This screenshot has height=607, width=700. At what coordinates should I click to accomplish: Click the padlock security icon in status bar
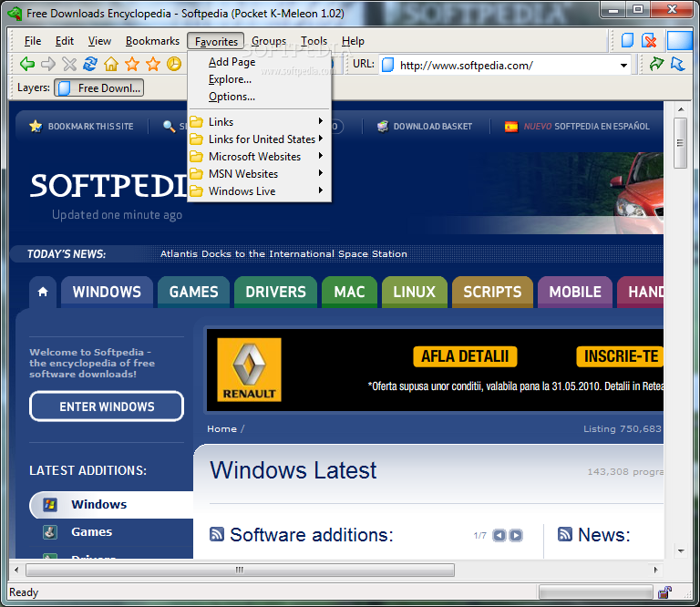tap(664, 592)
